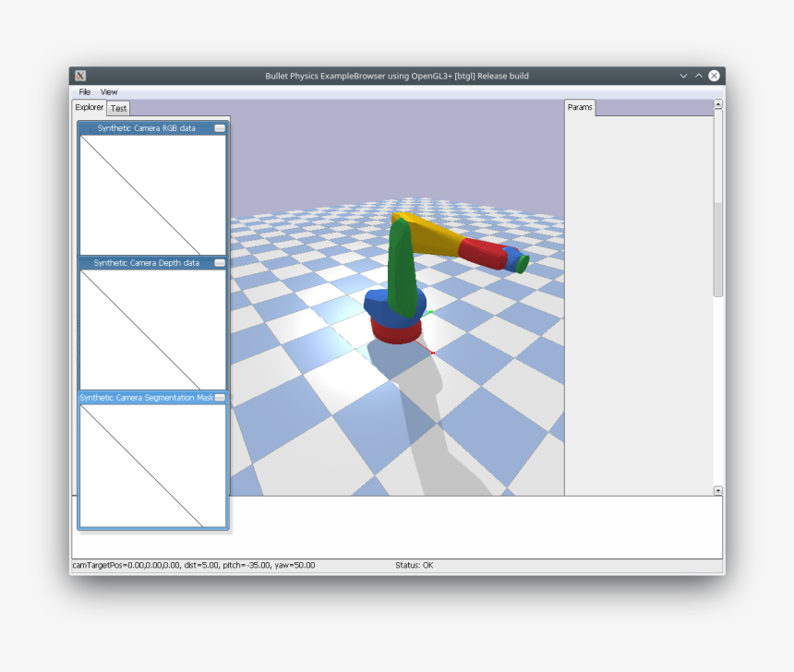Switch to the Test tab
The height and width of the screenshot is (672, 794).
[119, 109]
